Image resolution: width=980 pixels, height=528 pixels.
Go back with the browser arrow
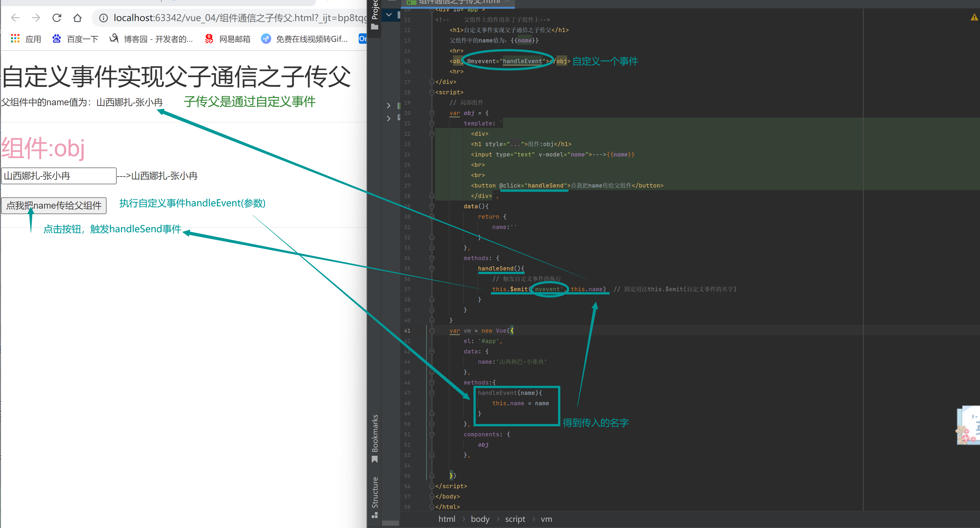[15, 18]
